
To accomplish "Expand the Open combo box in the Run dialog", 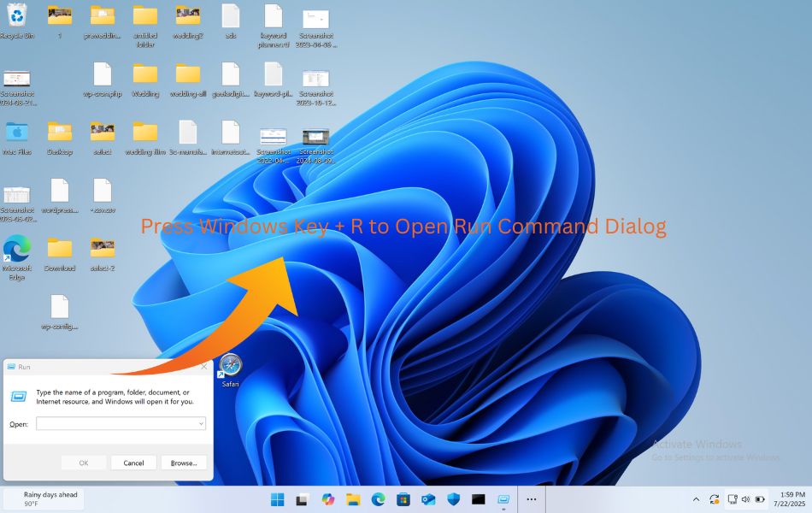I will pos(199,423).
